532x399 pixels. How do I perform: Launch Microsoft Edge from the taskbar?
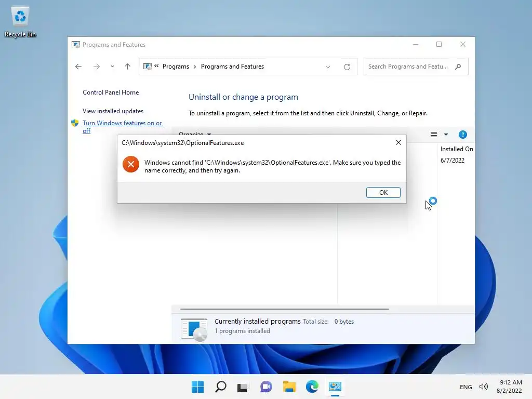click(312, 387)
